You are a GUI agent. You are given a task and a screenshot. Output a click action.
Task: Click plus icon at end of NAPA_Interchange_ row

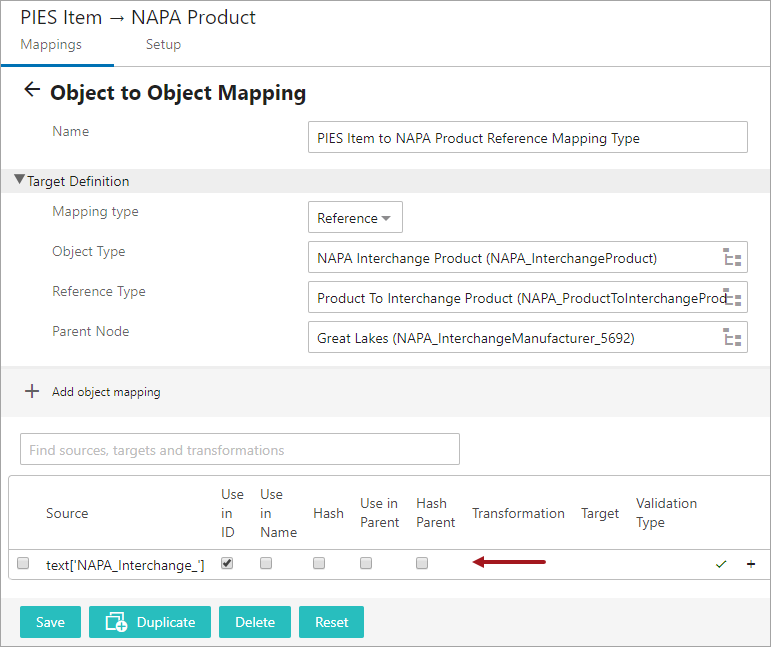point(751,564)
